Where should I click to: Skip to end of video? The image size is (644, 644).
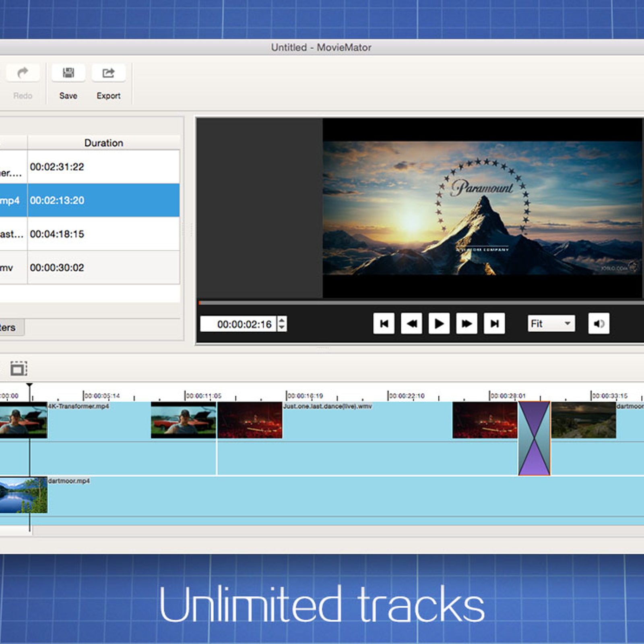[494, 324]
